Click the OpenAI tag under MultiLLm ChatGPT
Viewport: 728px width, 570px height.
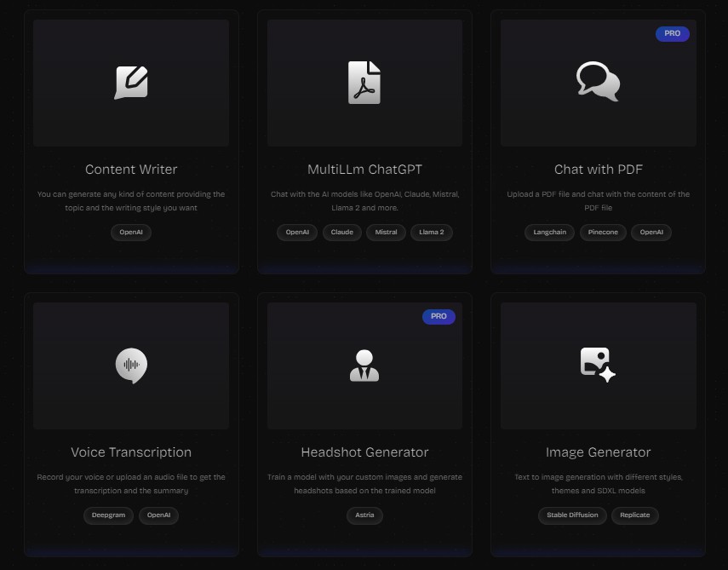(x=297, y=233)
